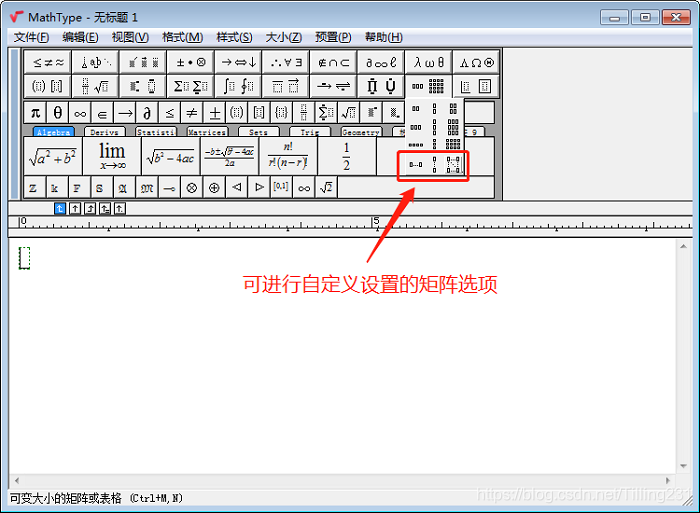Insert the lim x→∞ expression
The width and height of the screenshot is (700, 513).
(112, 156)
